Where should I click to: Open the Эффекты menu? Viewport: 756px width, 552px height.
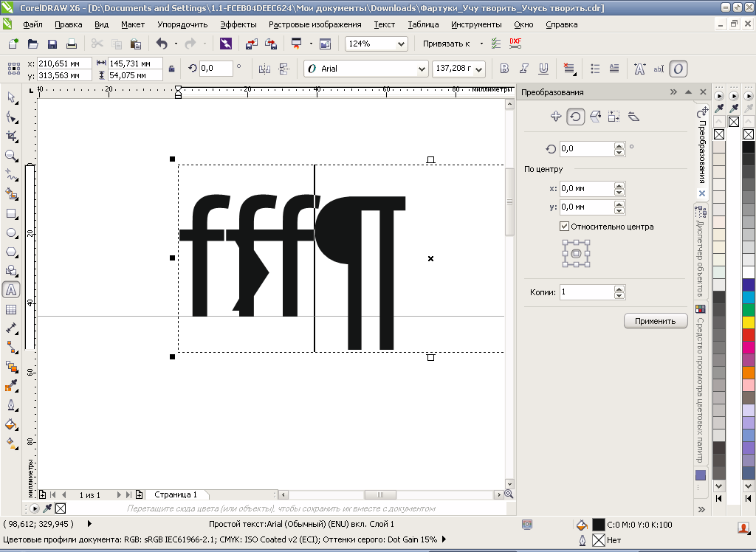click(238, 24)
